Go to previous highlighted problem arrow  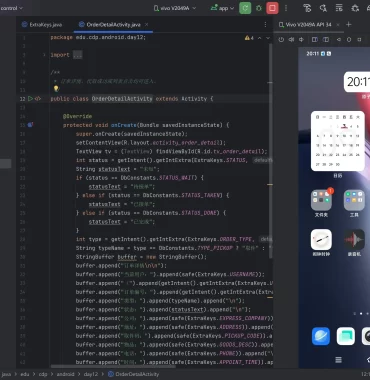point(260,38)
